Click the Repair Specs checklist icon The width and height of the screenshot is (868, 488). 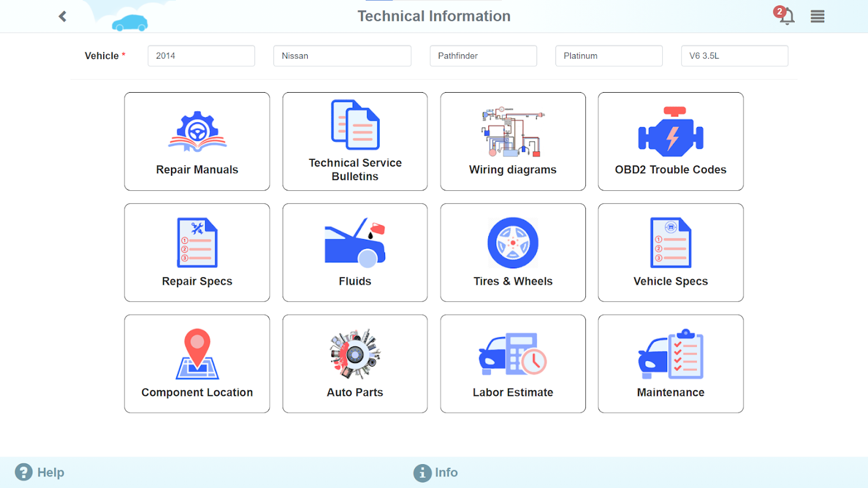tap(197, 243)
